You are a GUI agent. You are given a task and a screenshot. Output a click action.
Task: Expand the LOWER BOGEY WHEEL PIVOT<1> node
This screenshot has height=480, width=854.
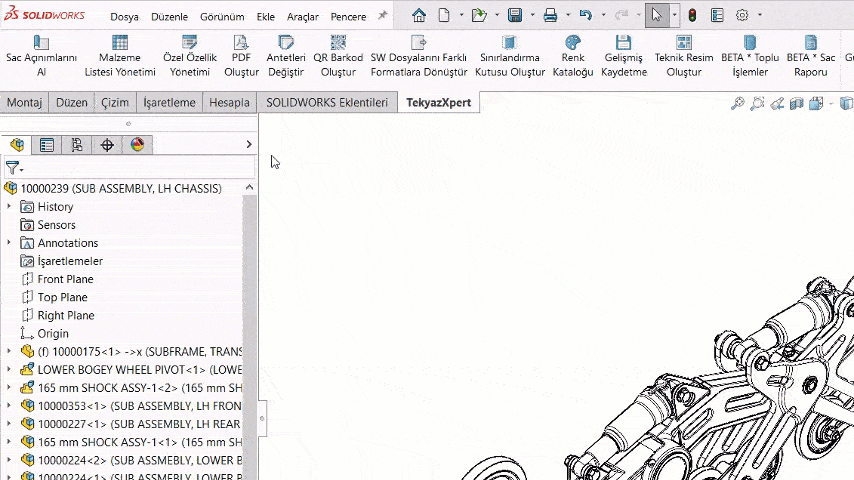click(9, 369)
